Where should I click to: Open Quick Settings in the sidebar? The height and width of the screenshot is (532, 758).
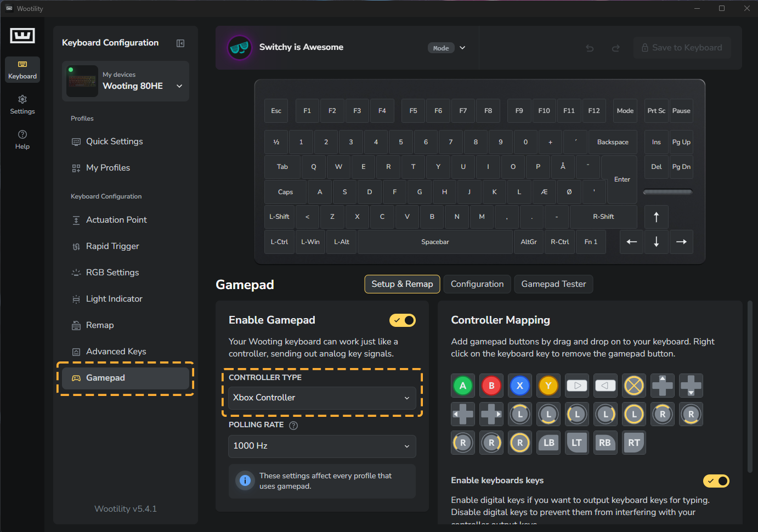click(126, 142)
